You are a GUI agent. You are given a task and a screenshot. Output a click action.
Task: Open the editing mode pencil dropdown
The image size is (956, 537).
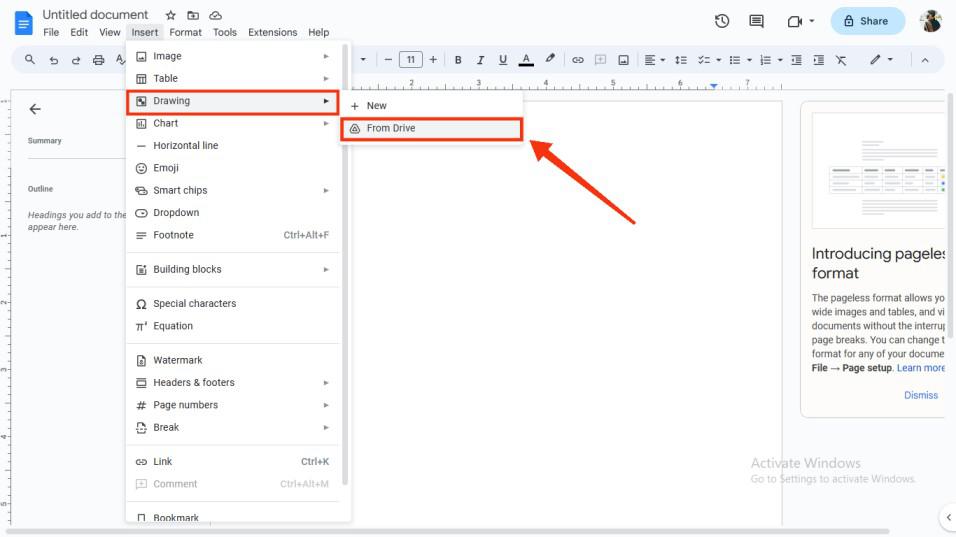click(881, 60)
